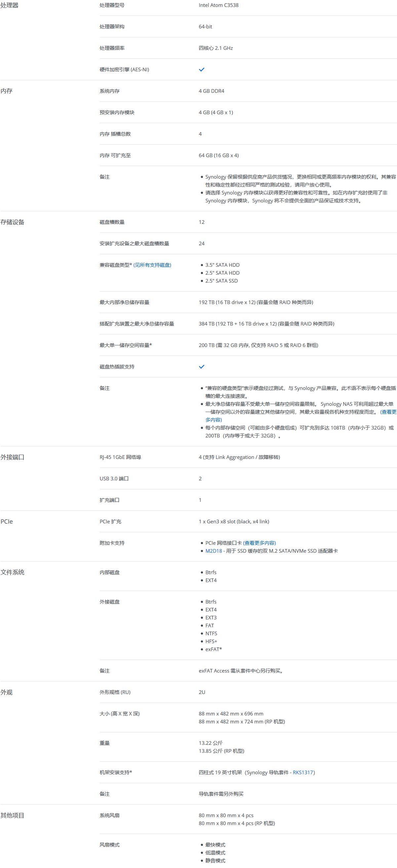The image size is (397, 868).
Task: Click the 处理器型号 label
Action: 112,5
